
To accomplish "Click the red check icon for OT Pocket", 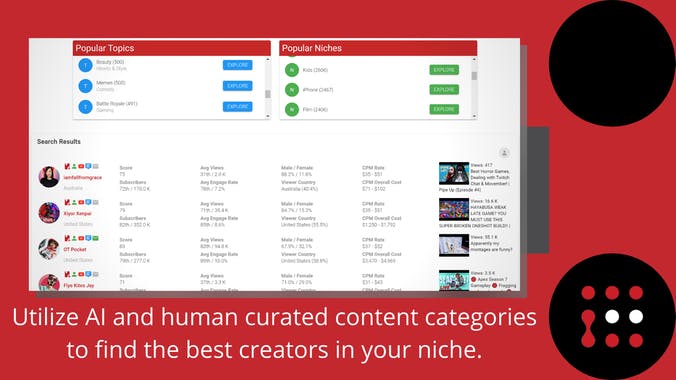I will pyautogui.click(x=67, y=238).
